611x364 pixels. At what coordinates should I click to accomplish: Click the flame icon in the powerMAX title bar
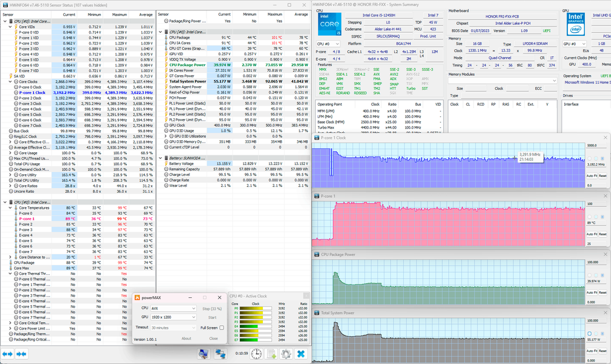coord(138,297)
